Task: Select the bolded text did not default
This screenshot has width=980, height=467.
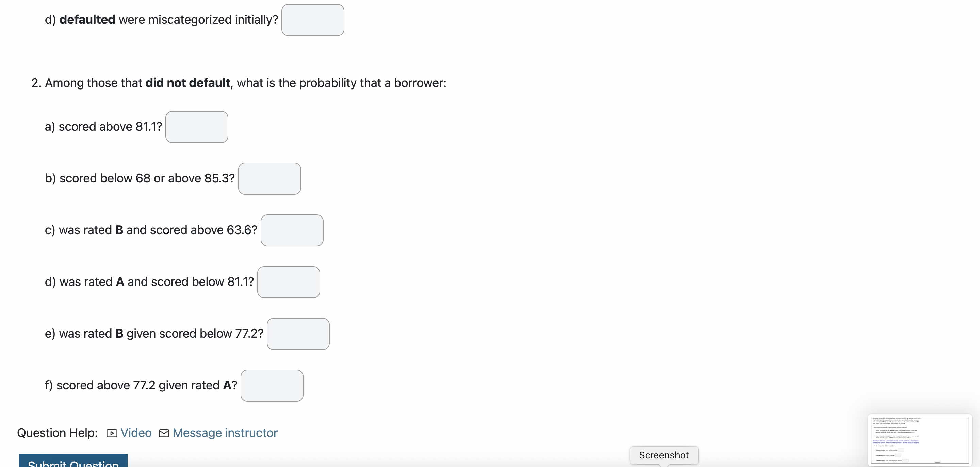Action: (188, 83)
